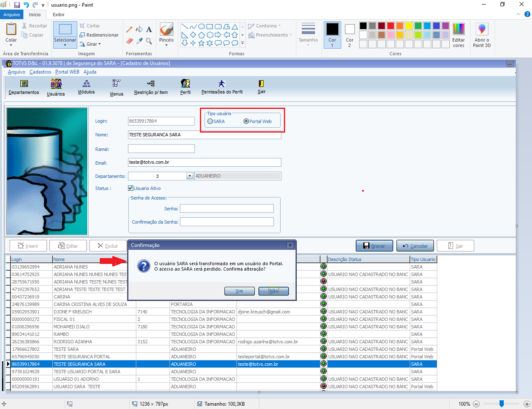Select the Magnifier tool
This screenshot has width=532, height=409.
pyautogui.click(x=149, y=41)
